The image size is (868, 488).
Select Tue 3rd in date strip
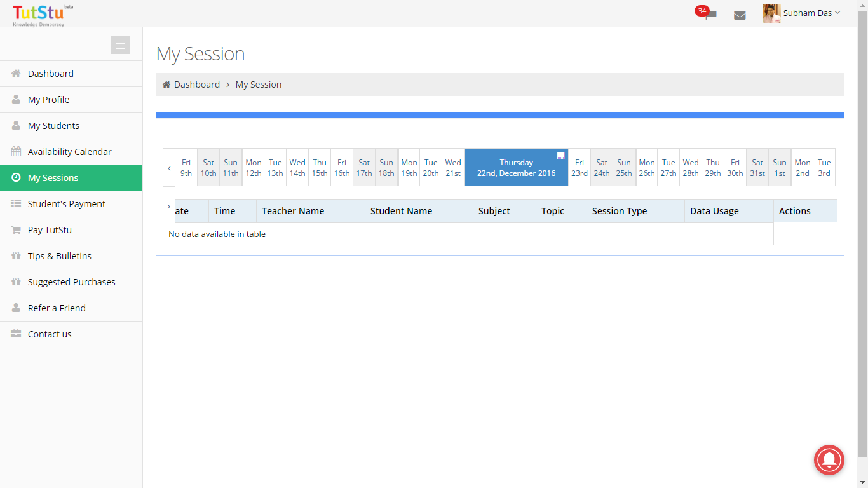[x=824, y=167]
